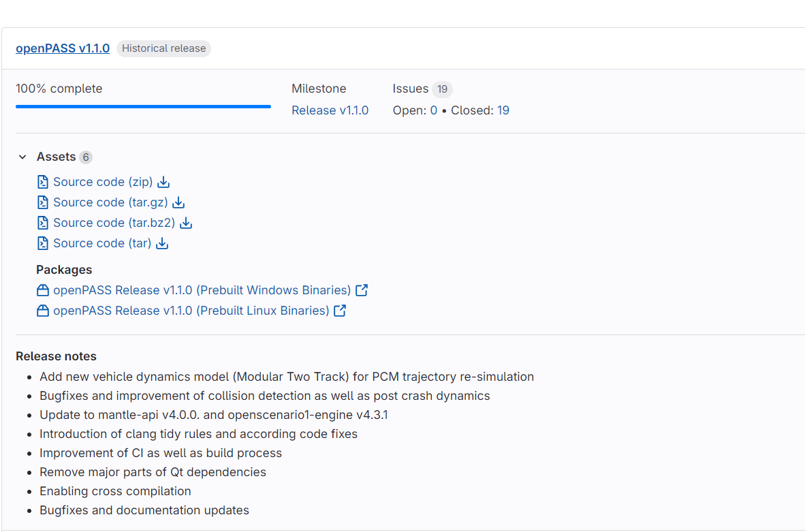Download Source code (zip)
Viewport: 805px width, 532px height.
[103, 182]
